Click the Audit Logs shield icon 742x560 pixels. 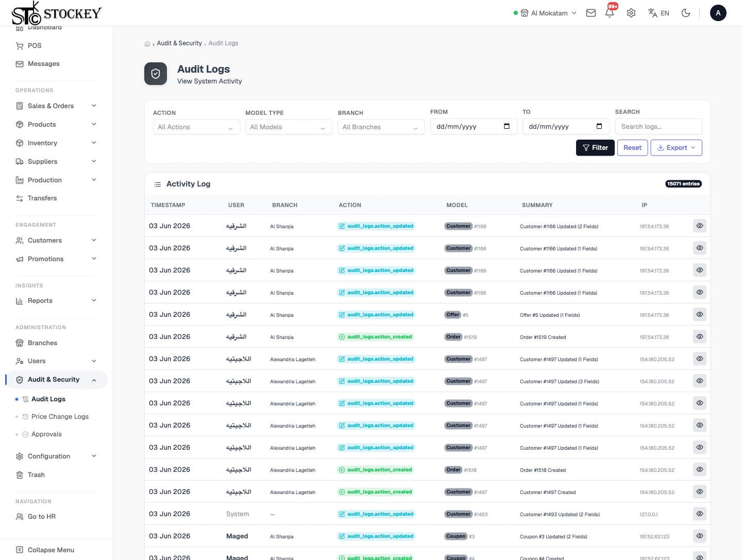(x=156, y=74)
